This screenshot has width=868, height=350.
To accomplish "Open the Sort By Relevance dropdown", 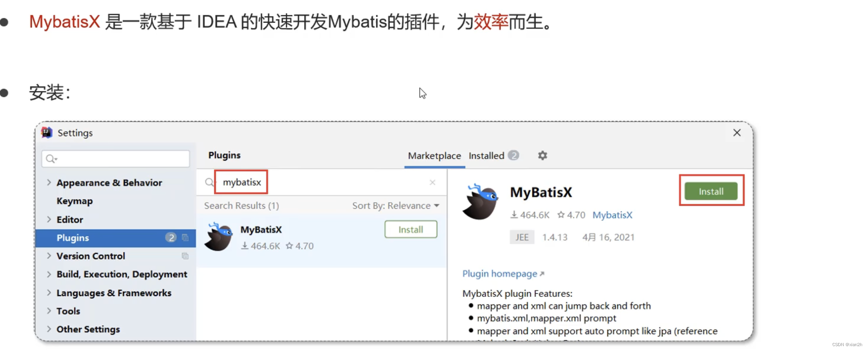I will (395, 206).
